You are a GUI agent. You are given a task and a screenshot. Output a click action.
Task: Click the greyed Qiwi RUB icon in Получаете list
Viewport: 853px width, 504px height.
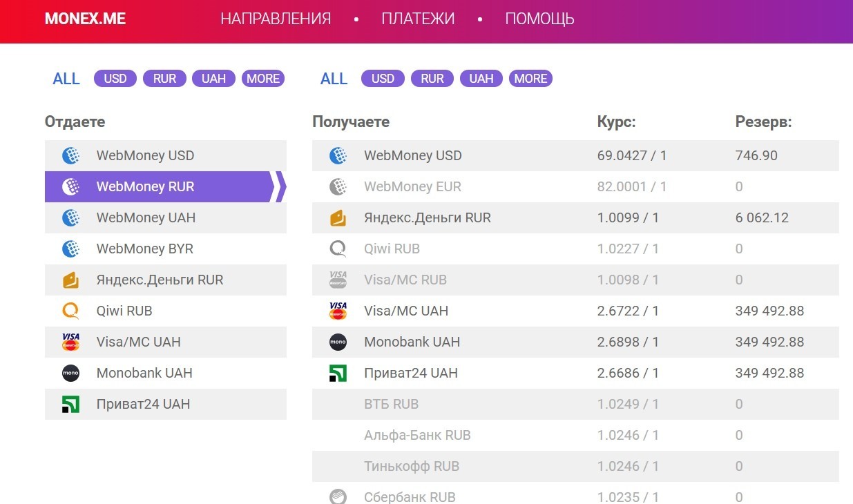[x=338, y=249]
